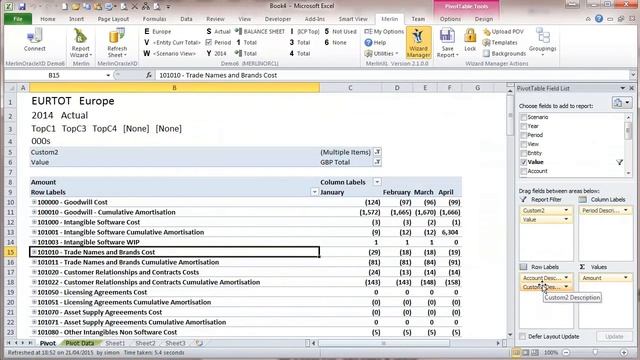Open the Period Description column field dropdown
The height and width of the screenshot is (360, 640).
click(625, 210)
